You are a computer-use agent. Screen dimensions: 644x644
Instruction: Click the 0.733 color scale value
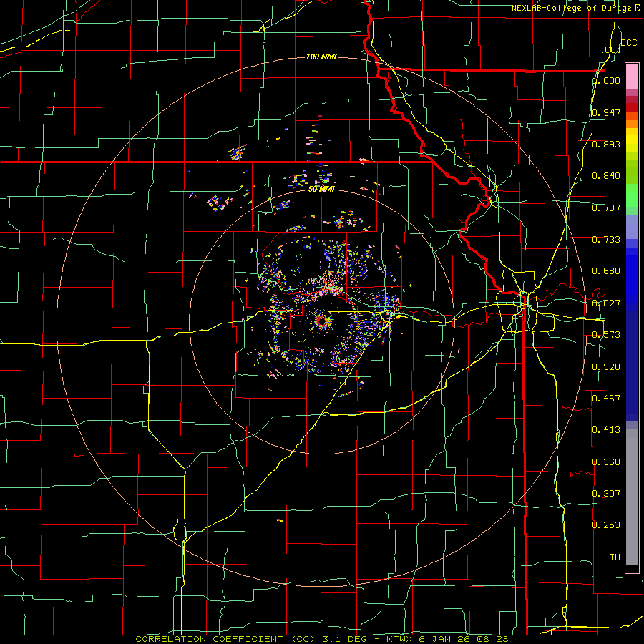[x=606, y=240]
